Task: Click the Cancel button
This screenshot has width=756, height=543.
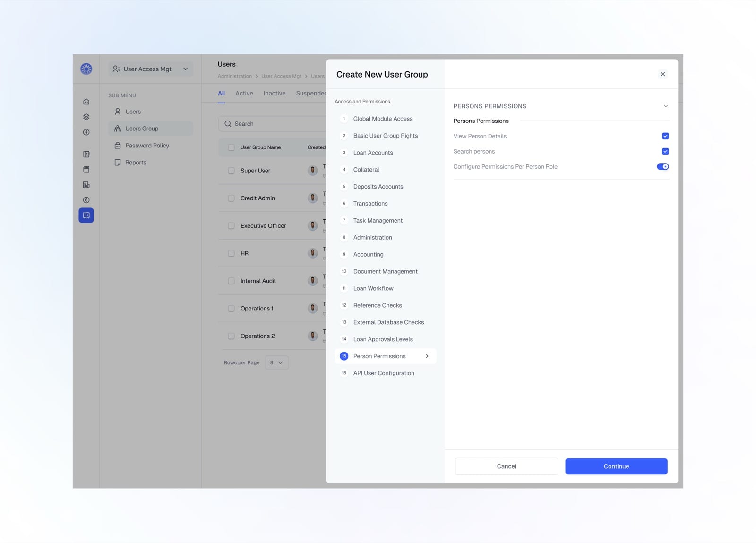Action: pos(507,466)
